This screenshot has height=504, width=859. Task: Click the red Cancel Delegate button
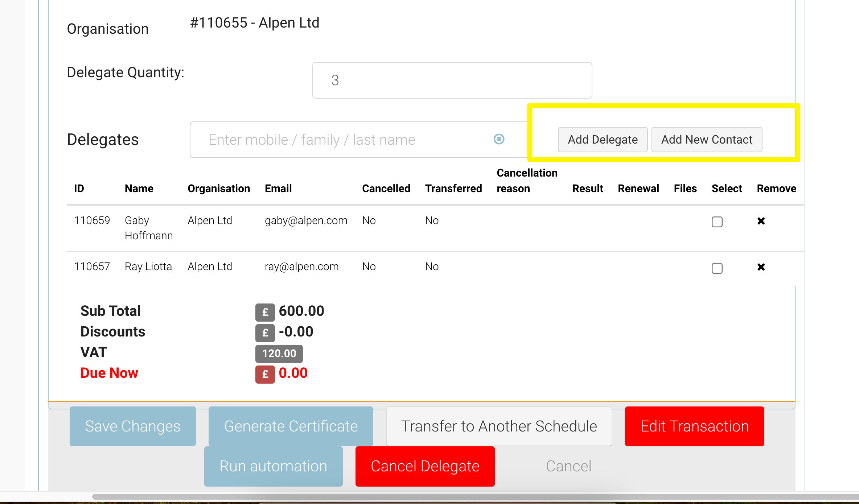pos(425,466)
